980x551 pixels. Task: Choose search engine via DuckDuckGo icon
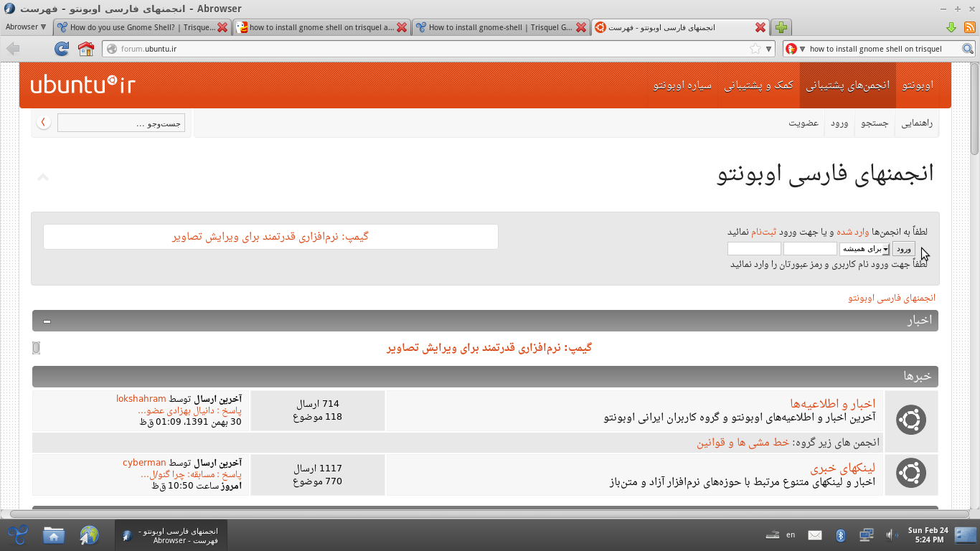(791, 49)
